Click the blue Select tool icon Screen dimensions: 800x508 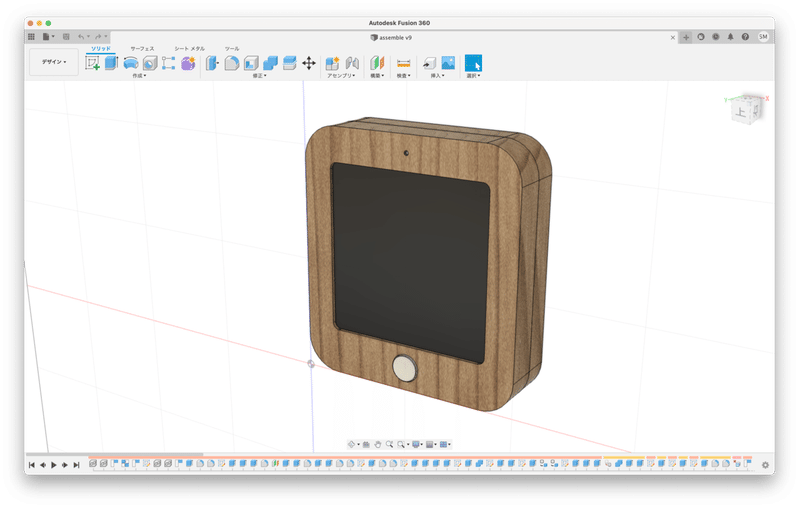(x=473, y=63)
